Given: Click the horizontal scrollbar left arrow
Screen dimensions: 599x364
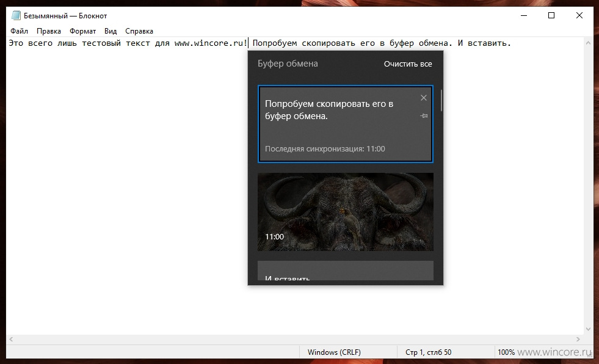Looking at the screenshot, I should [x=11, y=339].
